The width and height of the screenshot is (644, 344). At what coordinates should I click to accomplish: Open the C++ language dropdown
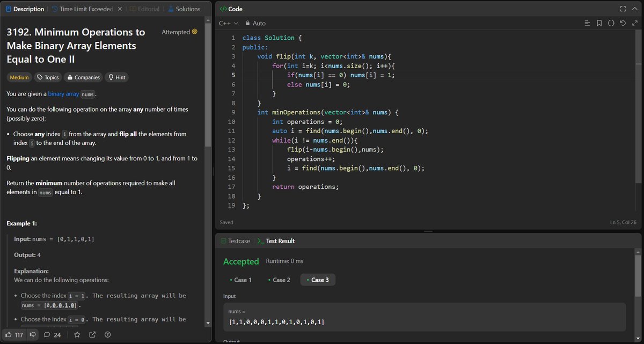[229, 24]
